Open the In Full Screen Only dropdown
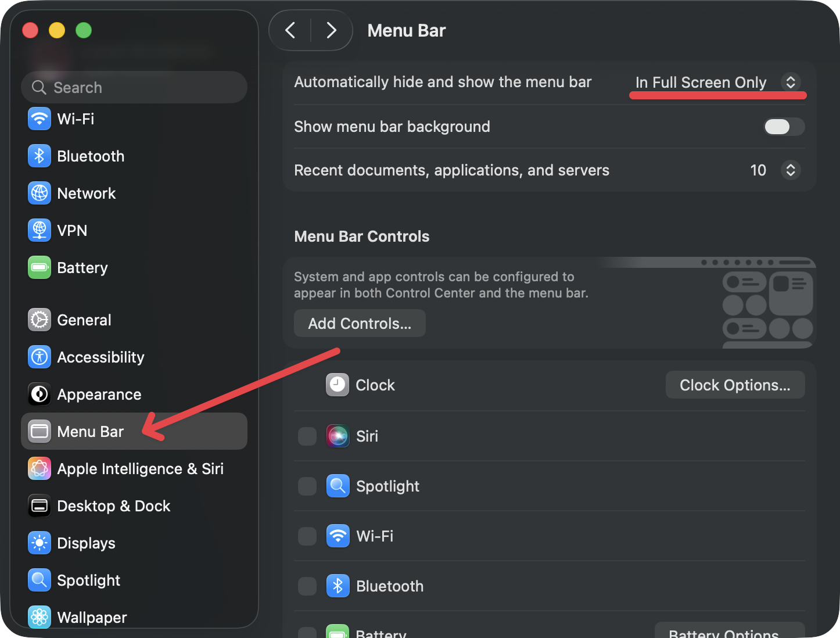 (718, 83)
